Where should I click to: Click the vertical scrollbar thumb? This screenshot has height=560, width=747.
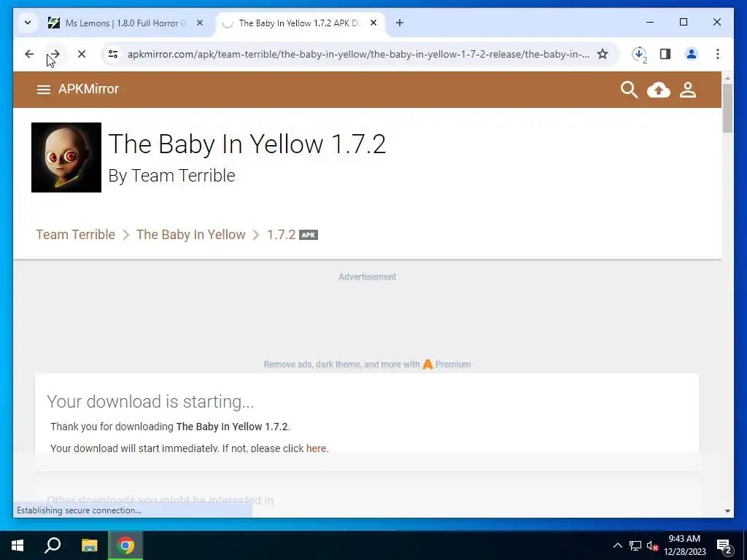(x=727, y=108)
